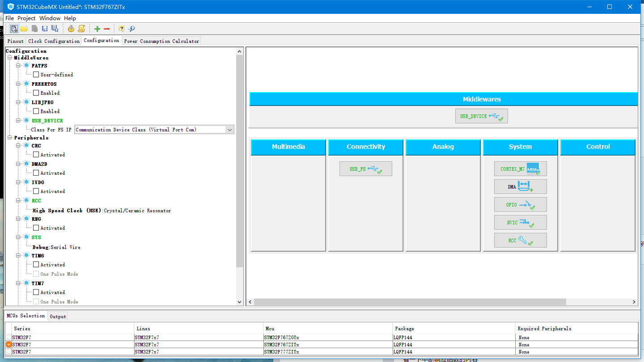This screenshot has width=644, height=362.
Task: Click the cube icon beside RNG
Action: coord(26,219)
